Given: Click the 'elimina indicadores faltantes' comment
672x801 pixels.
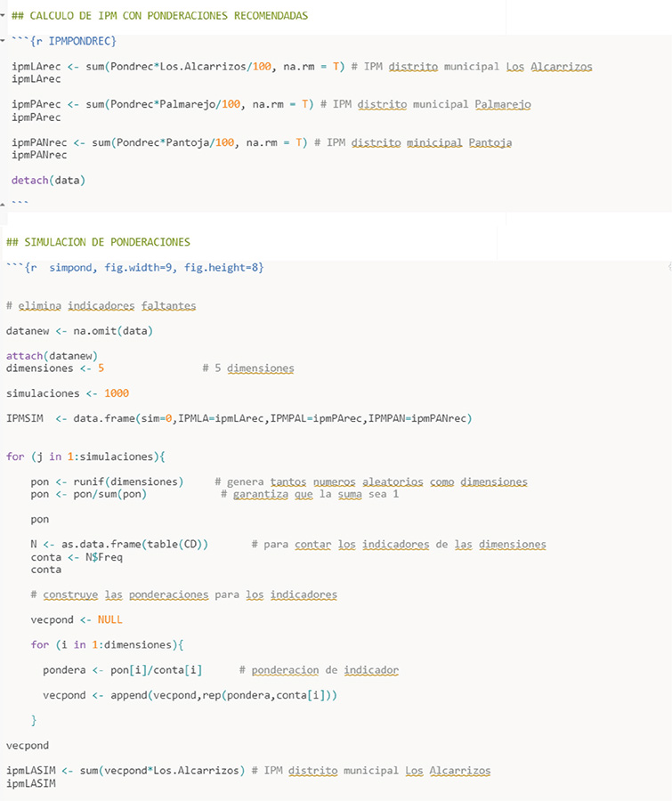Looking at the screenshot, I should (101, 305).
